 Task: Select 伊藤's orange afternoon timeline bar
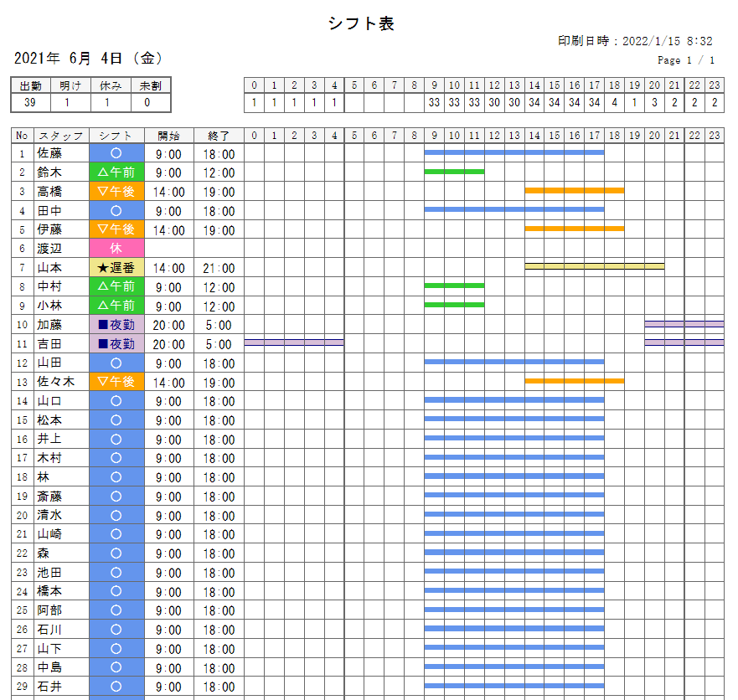(x=574, y=228)
